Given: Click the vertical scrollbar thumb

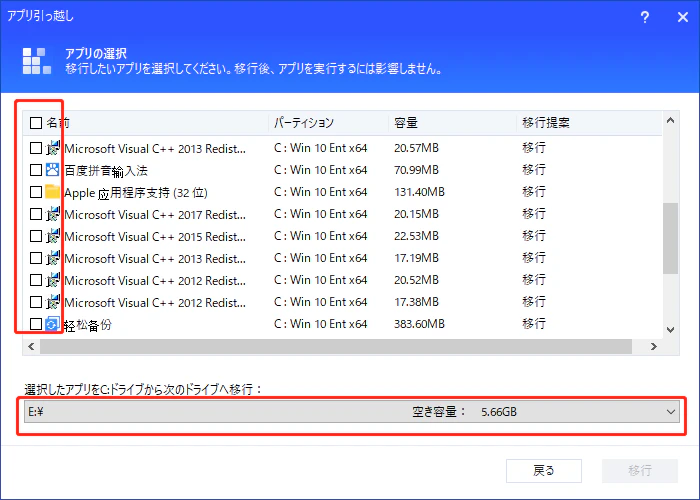Looking at the screenshot, I should [670, 238].
